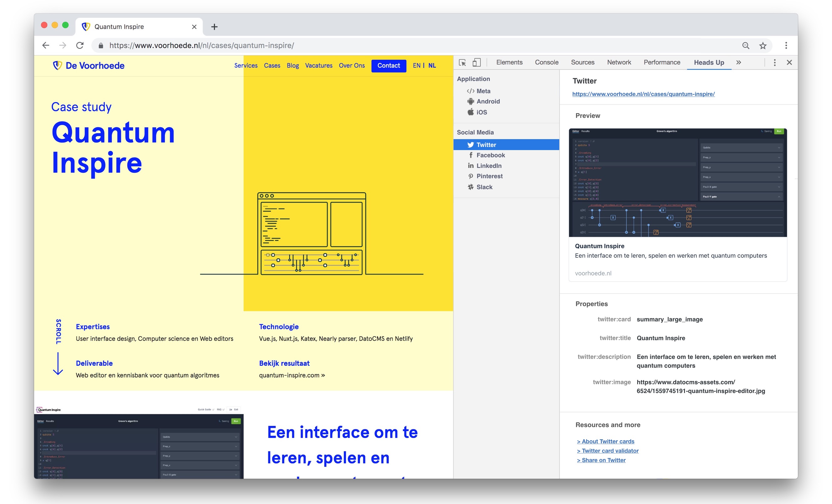
Task: Click the Twitter card preview image
Action: tap(678, 183)
